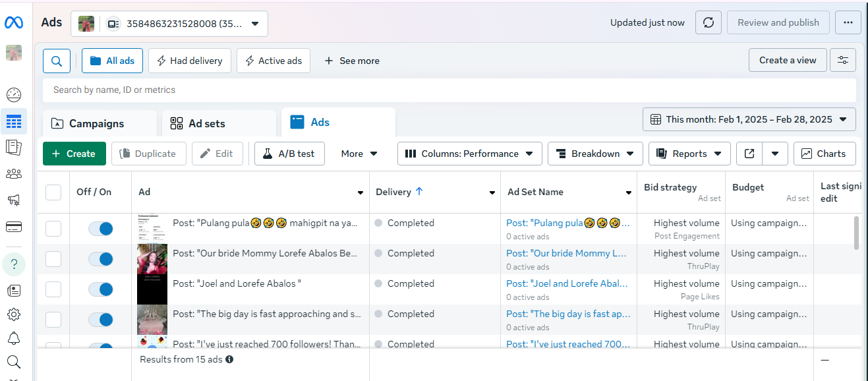Open Notifications bell icon
Screen dimensions: 868x381
click(x=14, y=338)
